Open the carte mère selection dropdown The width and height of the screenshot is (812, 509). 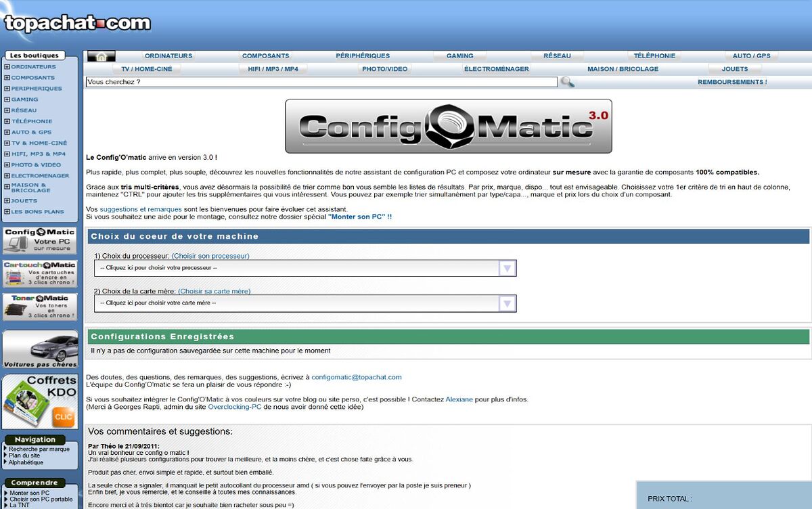click(x=305, y=303)
